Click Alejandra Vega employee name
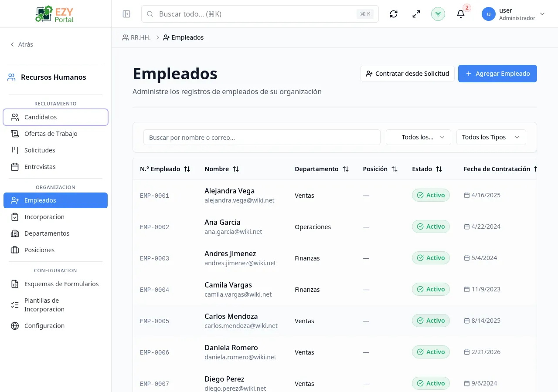This screenshot has width=558, height=392. click(x=229, y=191)
